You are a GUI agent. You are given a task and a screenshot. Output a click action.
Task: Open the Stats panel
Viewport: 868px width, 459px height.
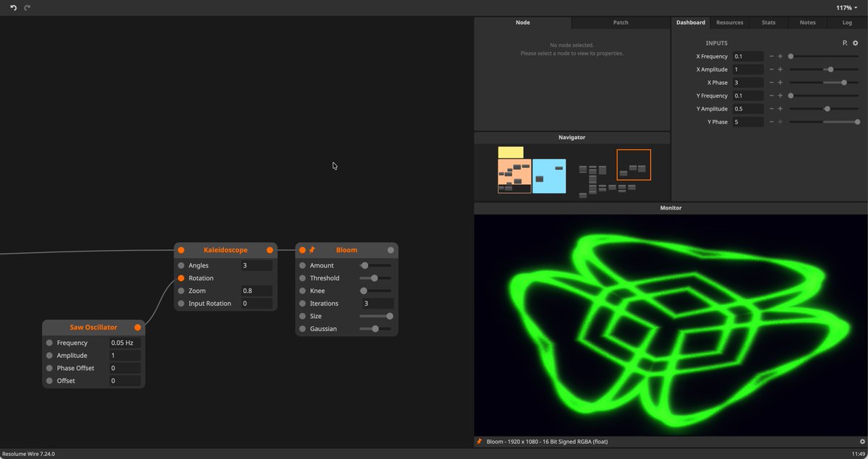pos(768,22)
